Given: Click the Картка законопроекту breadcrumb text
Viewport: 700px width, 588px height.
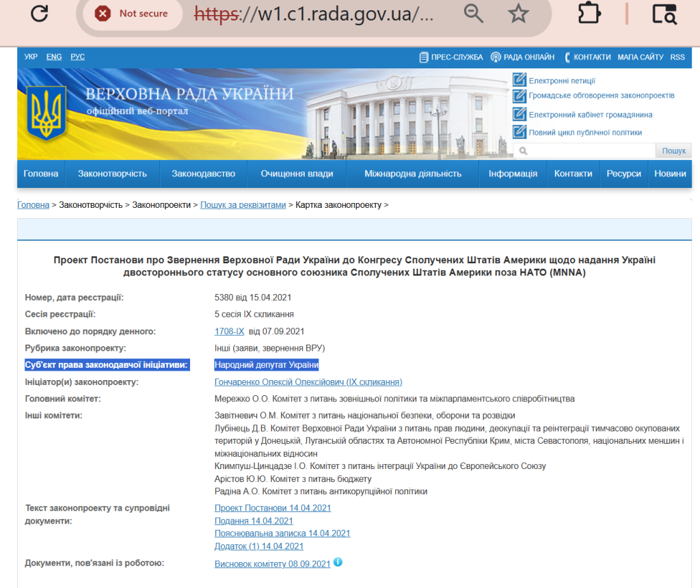Looking at the screenshot, I should 338,205.
